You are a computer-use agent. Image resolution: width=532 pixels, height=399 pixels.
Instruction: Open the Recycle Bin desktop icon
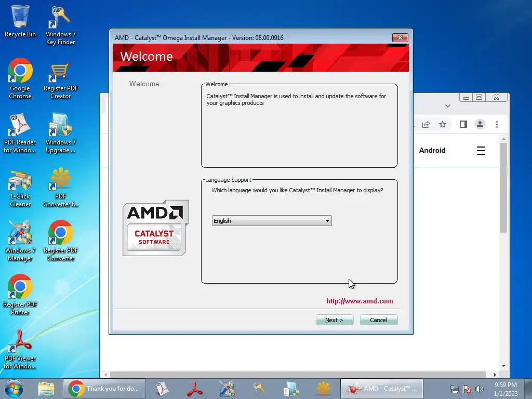[20, 21]
